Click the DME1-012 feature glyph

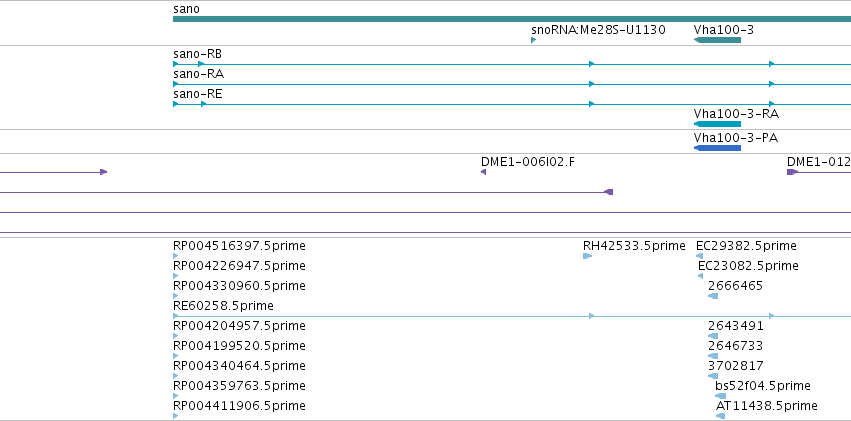(792, 172)
